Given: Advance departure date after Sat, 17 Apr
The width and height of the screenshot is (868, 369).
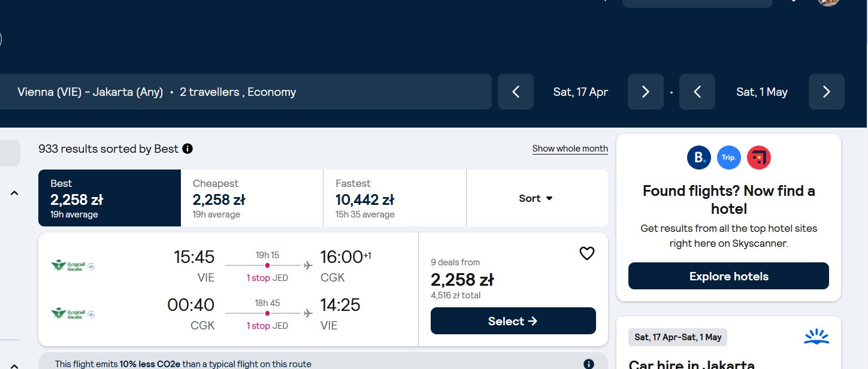Looking at the screenshot, I should pos(646,92).
